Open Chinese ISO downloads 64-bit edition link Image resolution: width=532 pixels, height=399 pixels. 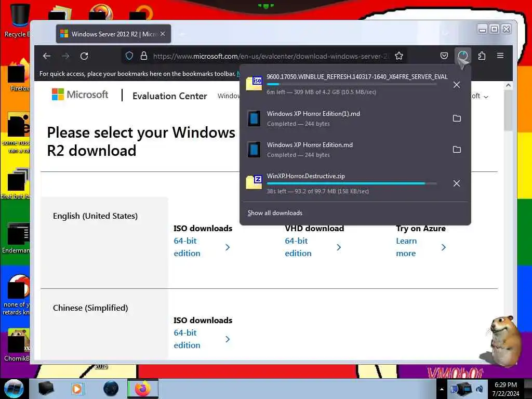[202, 339]
